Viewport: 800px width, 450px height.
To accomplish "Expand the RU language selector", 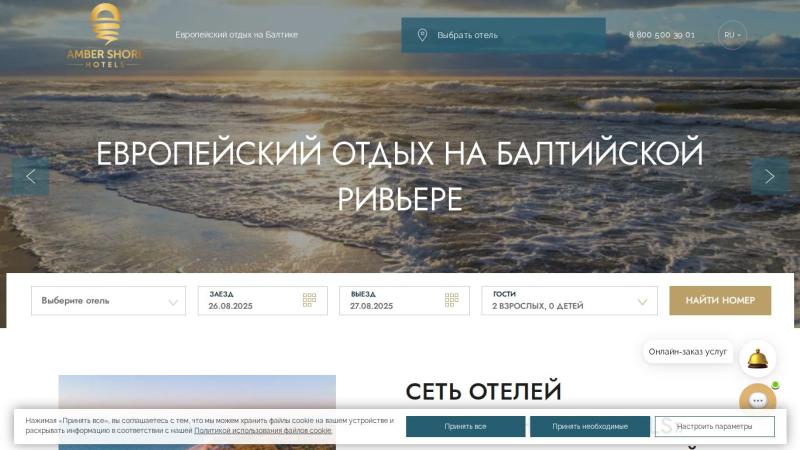I will tap(732, 35).
